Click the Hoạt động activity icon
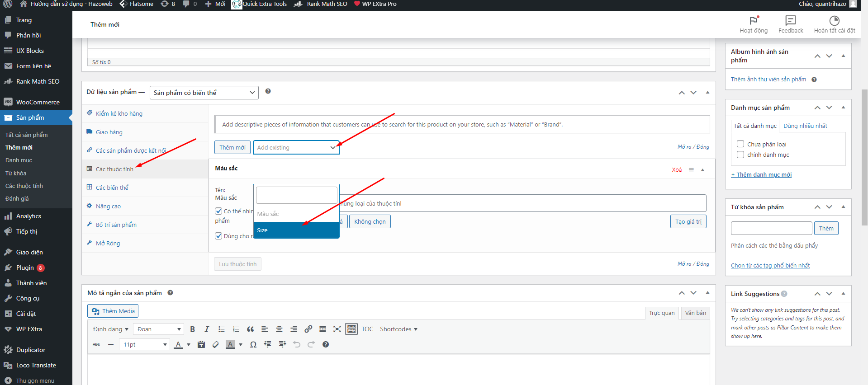 click(754, 21)
